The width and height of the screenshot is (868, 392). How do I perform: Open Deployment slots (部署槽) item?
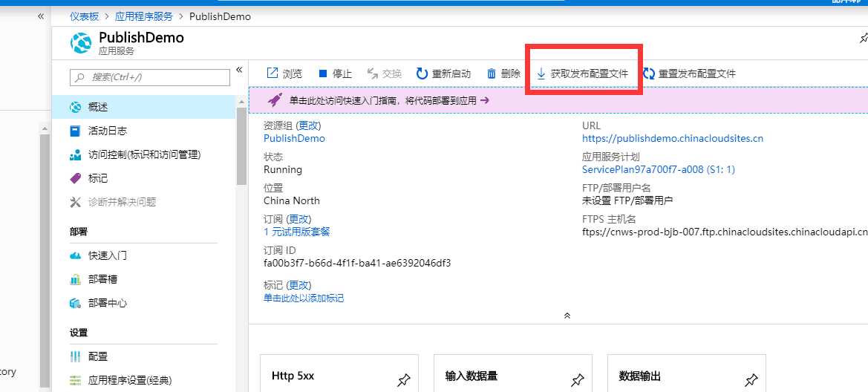tap(144, 280)
